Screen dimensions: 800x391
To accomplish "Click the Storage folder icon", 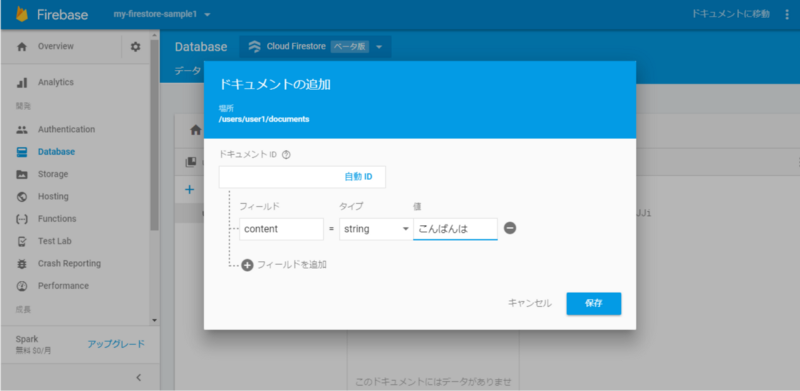I will pos(21,174).
